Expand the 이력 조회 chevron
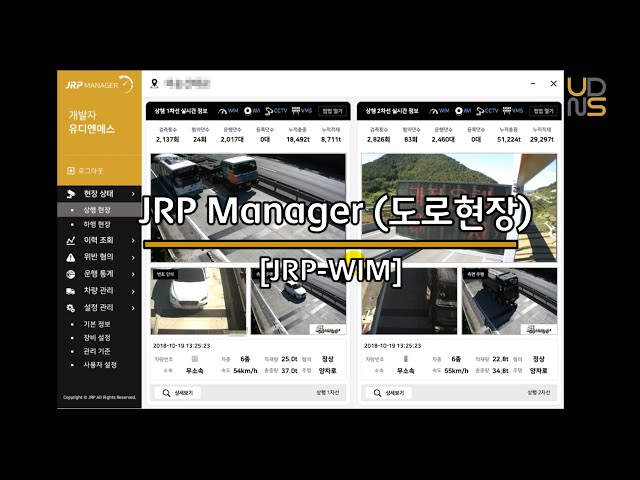The width and height of the screenshot is (640, 480). coord(133,240)
